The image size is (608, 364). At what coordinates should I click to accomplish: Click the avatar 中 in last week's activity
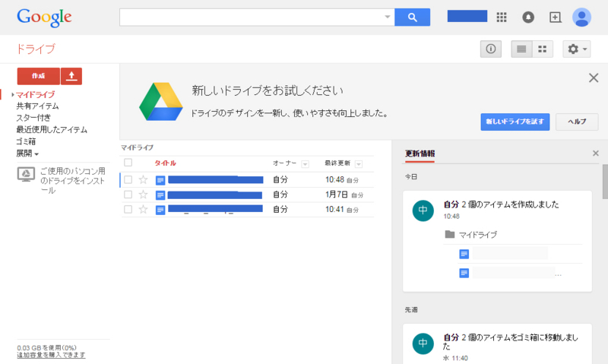423,343
